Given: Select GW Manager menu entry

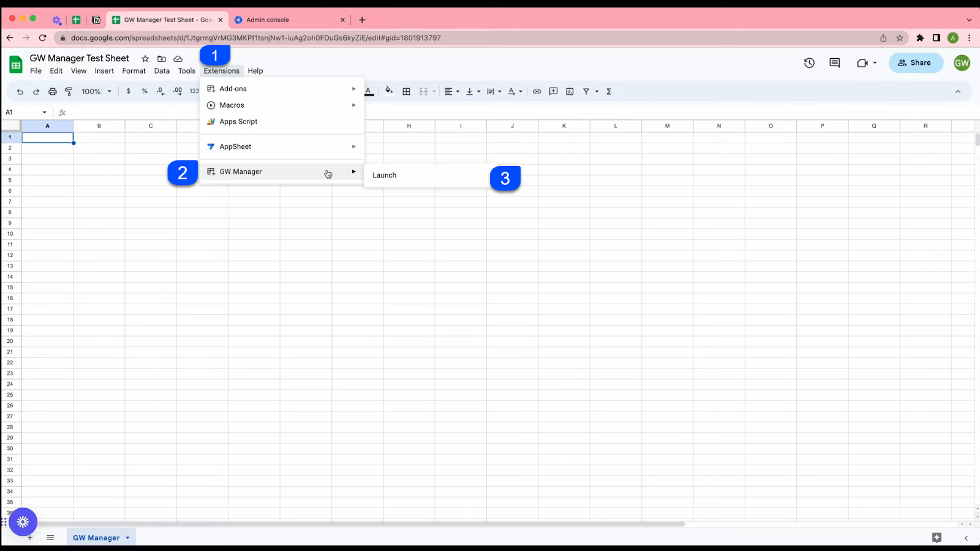Looking at the screenshot, I should 282,172.
